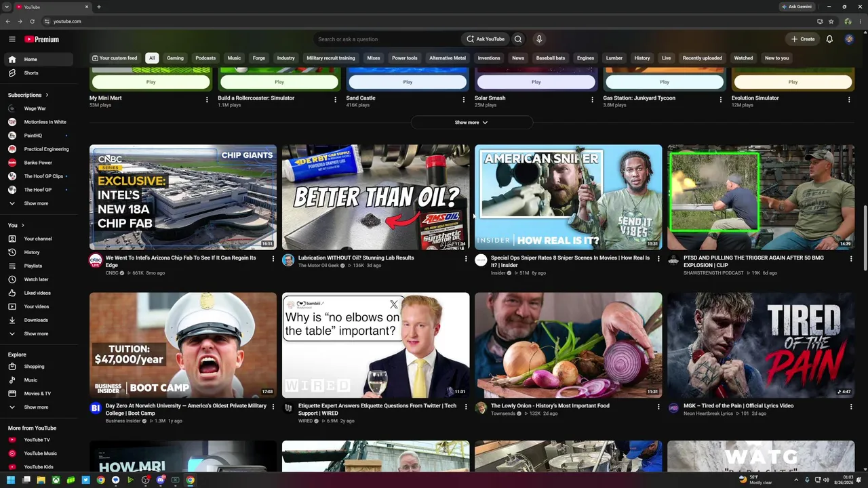The image size is (868, 488).
Task: Open Music under Explore in the sidebar
Action: pos(38,380)
